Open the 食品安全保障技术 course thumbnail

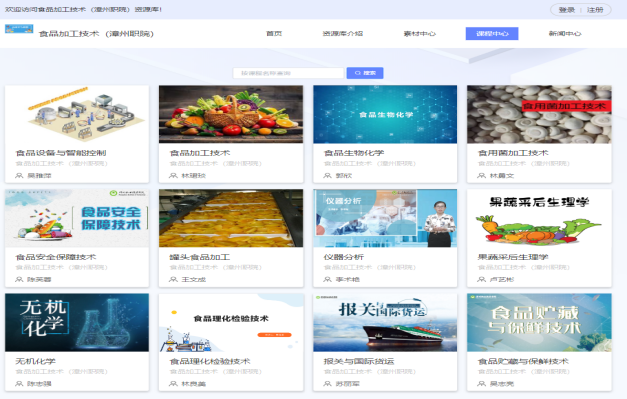point(77,218)
